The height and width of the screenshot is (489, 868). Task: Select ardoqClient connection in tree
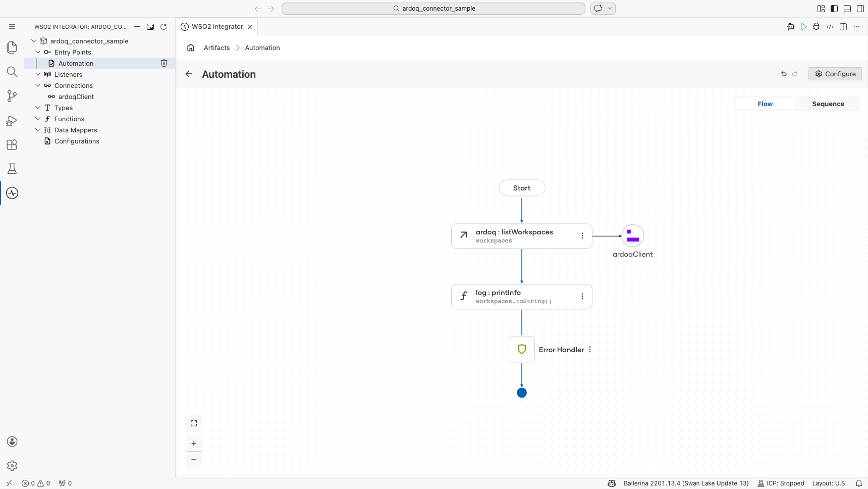(x=76, y=96)
